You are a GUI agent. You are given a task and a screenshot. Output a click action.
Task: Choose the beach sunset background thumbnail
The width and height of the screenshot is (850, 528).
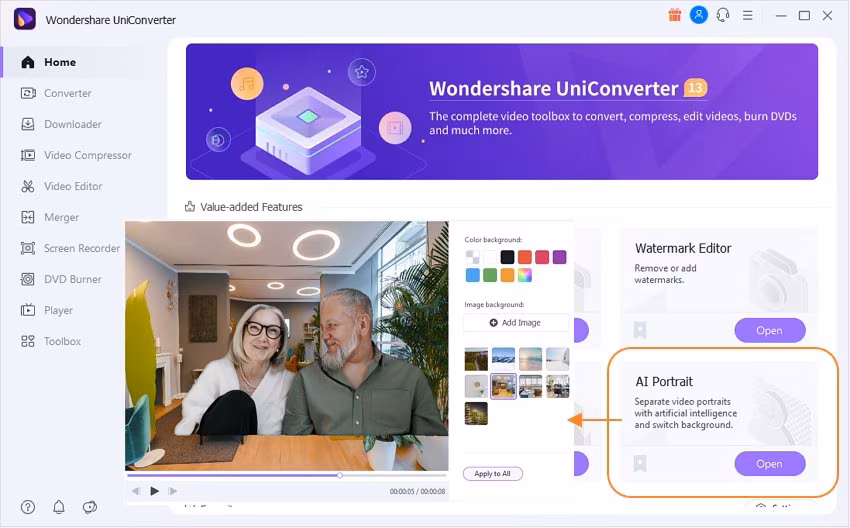tap(531, 359)
